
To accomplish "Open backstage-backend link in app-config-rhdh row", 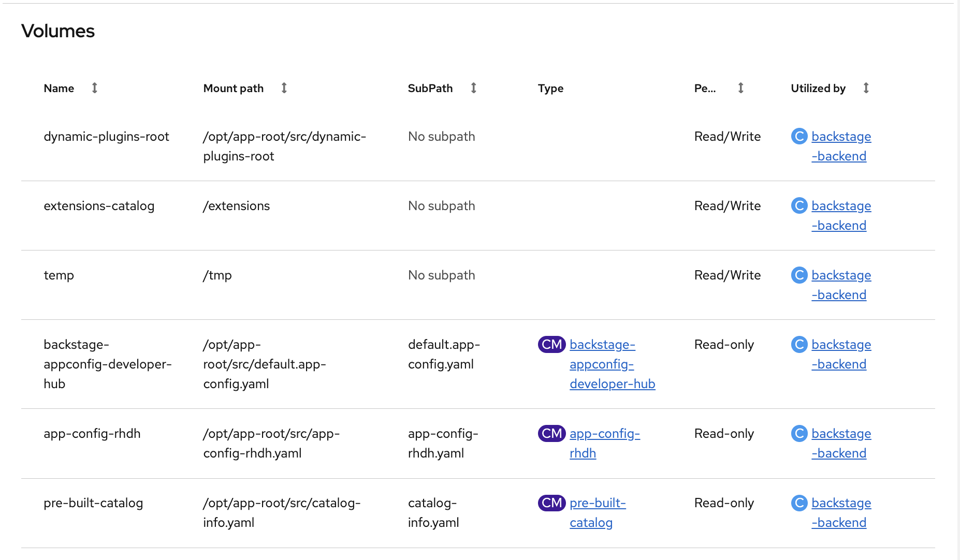I will click(x=841, y=444).
